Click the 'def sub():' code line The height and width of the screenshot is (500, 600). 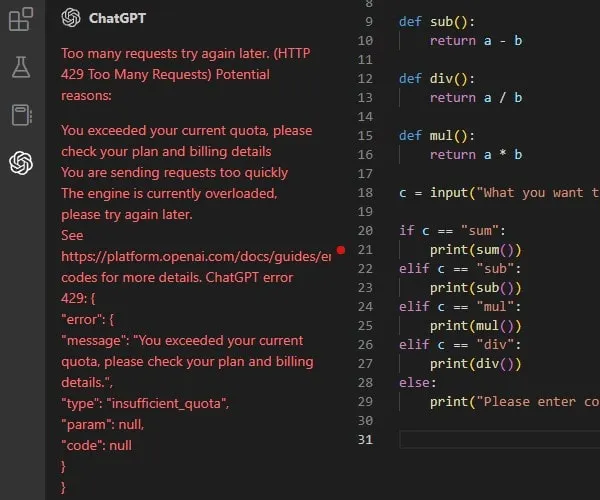[x=437, y=22]
